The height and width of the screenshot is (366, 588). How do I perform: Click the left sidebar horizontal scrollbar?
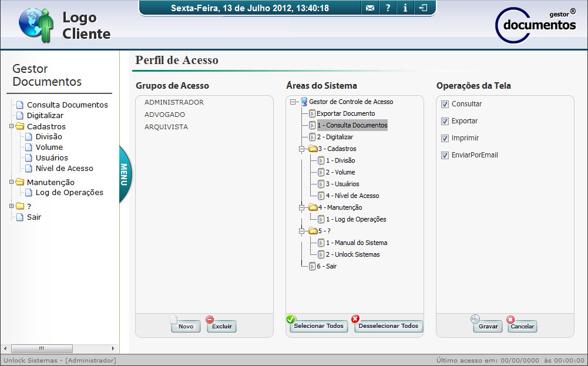click(42, 348)
